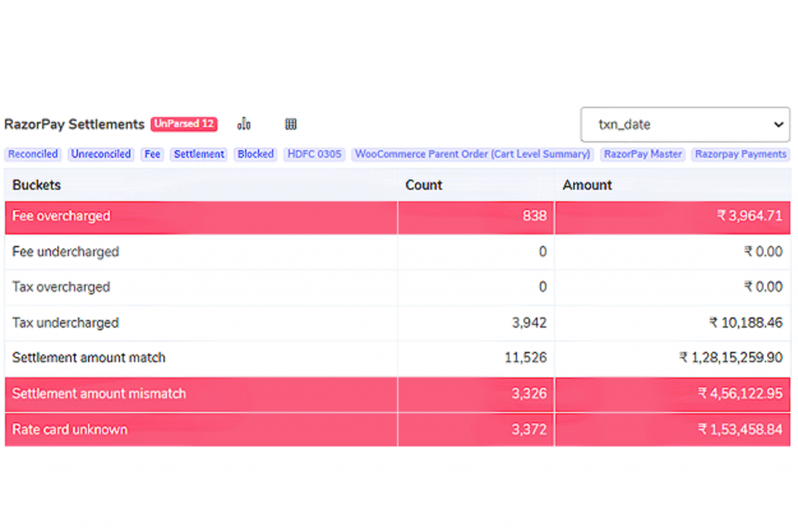798x532 pixels.
Task: Switch to the table grid view icon
Action: pyautogui.click(x=291, y=124)
